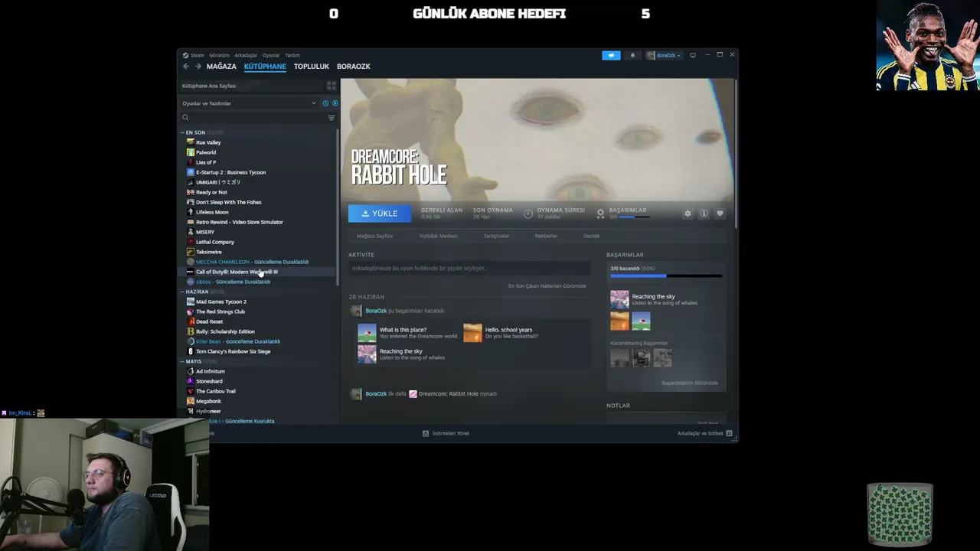This screenshot has height=551, width=980.
Task: Go forward with the Steam forward arrow
Action: (x=198, y=67)
